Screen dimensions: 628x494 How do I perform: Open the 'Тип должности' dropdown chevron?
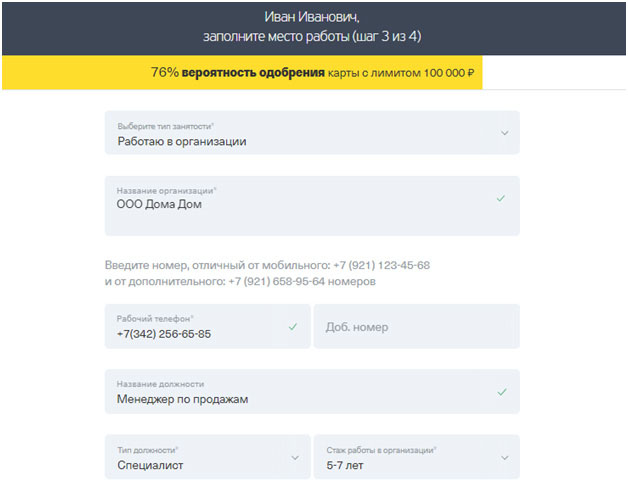295,457
